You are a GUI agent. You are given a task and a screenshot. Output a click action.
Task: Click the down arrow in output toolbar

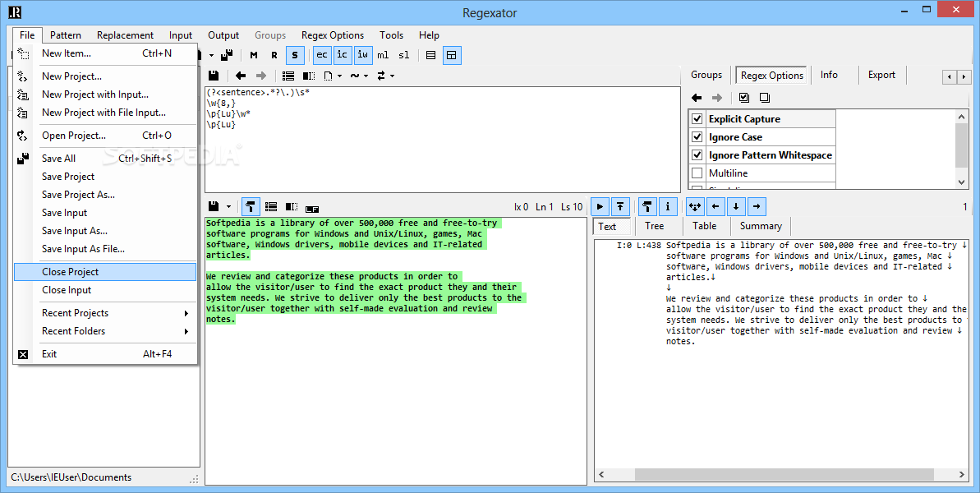click(x=736, y=206)
